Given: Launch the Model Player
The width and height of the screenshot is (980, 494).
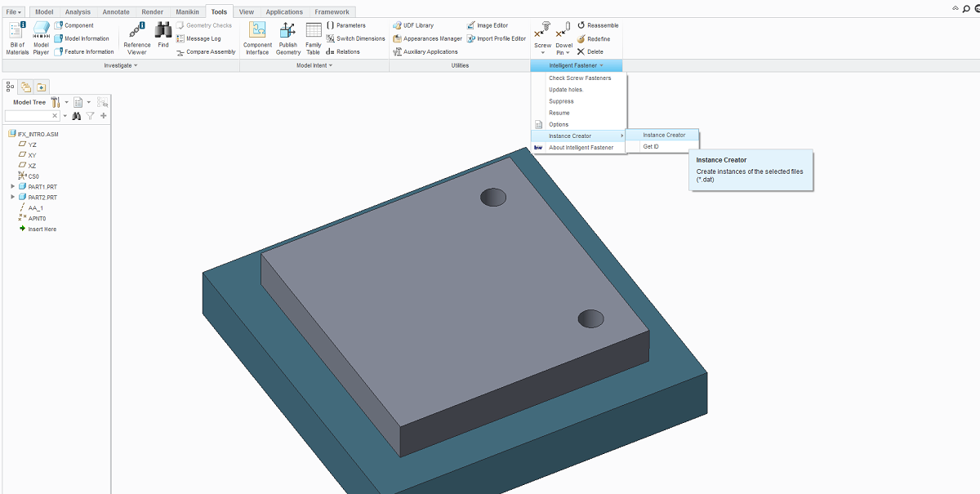Looking at the screenshot, I should (x=42, y=37).
